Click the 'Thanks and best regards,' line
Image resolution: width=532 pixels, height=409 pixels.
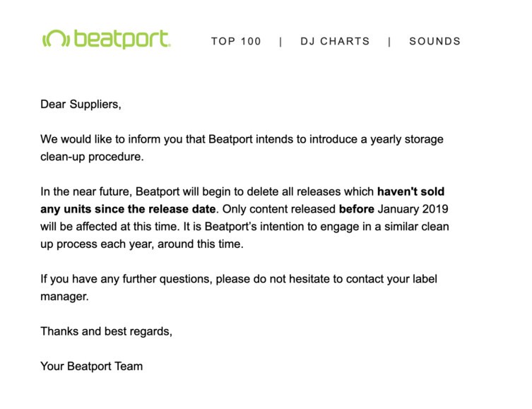click(x=106, y=331)
